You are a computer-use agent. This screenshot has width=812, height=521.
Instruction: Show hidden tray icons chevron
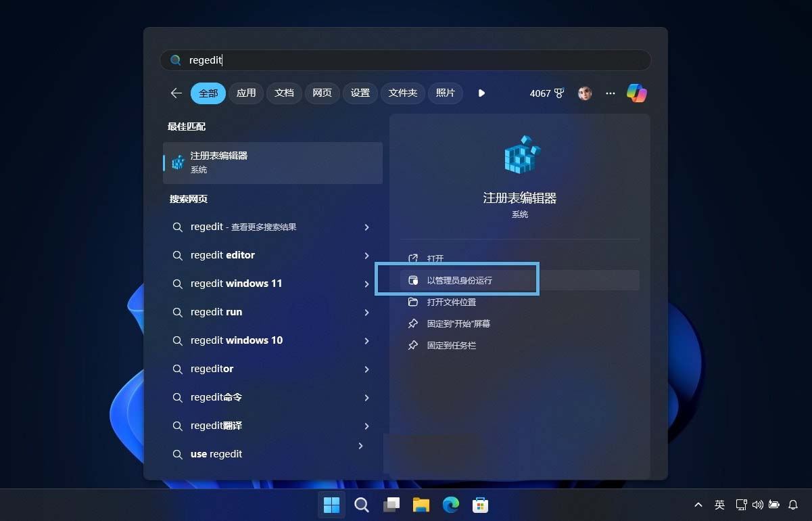(x=698, y=505)
